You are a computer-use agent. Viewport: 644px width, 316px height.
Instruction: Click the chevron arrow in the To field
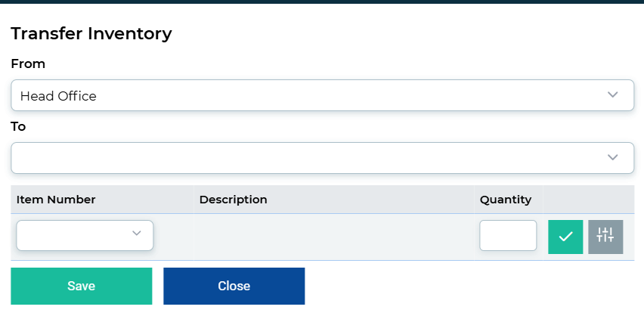(612, 157)
